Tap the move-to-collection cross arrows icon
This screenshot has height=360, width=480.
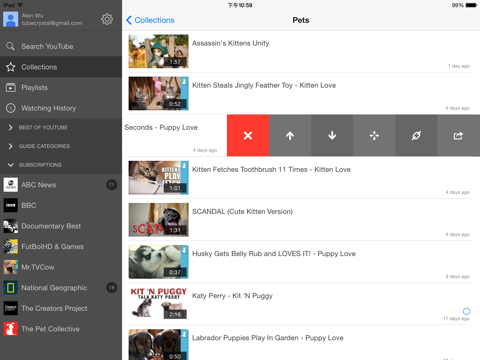(x=374, y=135)
